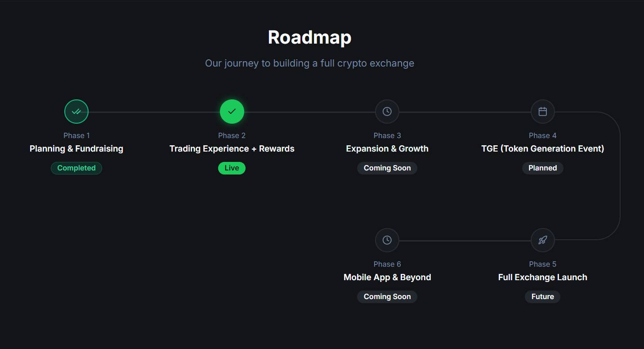Image resolution: width=644 pixels, height=349 pixels.
Task: Click the clock icon above Phase 3
Action: [x=387, y=111]
